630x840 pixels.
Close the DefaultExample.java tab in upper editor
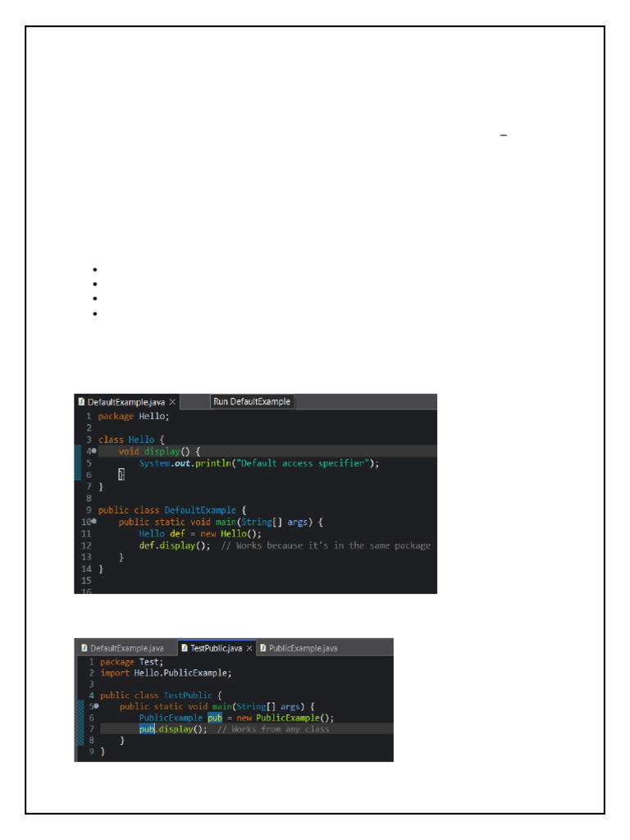(x=172, y=402)
